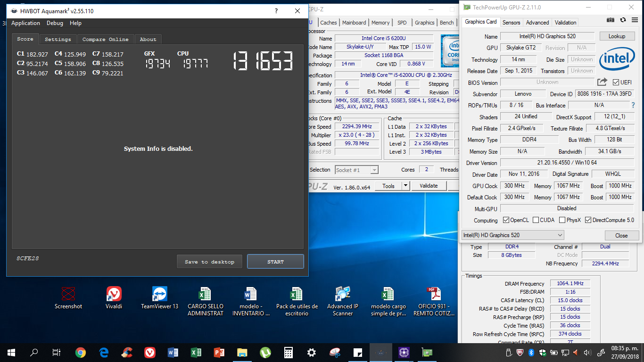Viewport: 644px width, 362px height.
Task: Open the modelo - INVENTARIO Word document
Action: (251, 302)
